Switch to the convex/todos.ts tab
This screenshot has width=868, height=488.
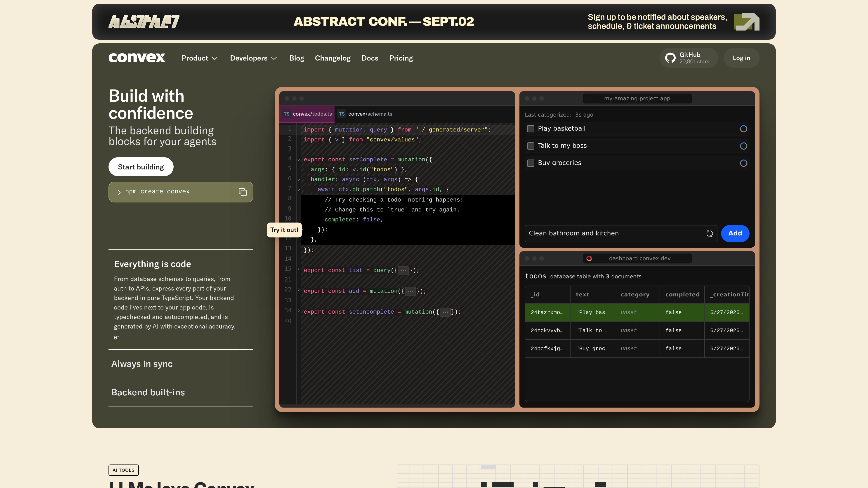307,114
